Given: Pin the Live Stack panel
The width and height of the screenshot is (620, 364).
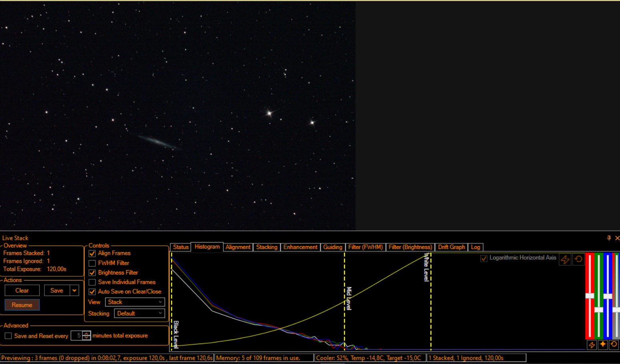Looking at the screenshot, I should tap(609, 238).
